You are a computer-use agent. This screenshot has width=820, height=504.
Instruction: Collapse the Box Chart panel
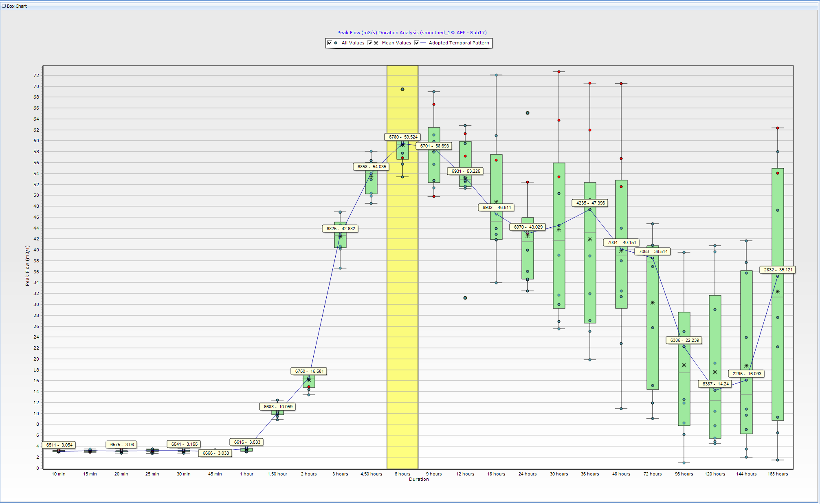[4, 6]
